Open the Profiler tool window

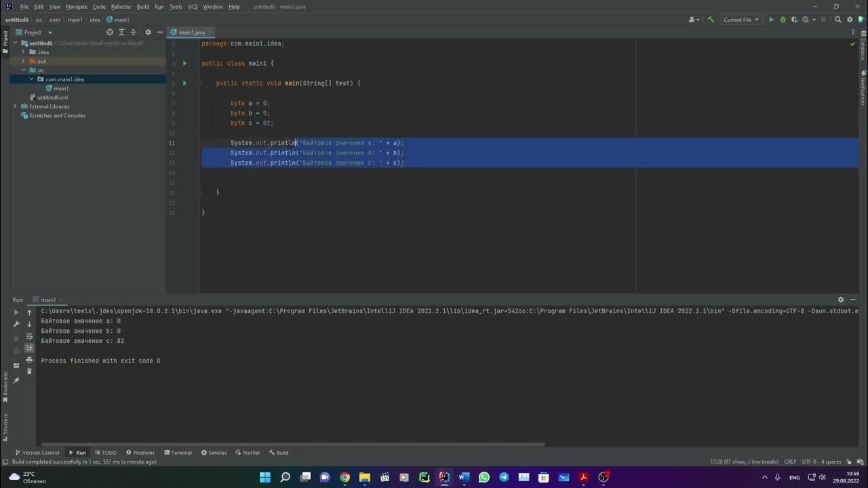[x=248, y=453]
